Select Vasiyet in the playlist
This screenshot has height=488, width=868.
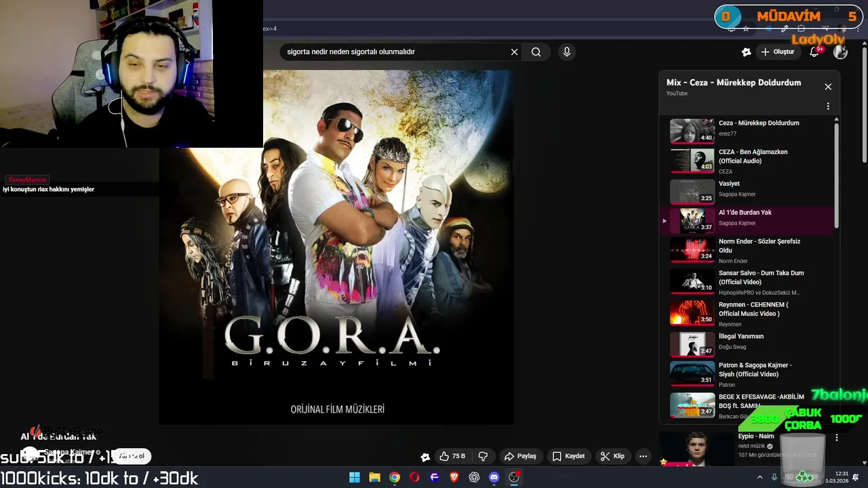tap(746, 191)
